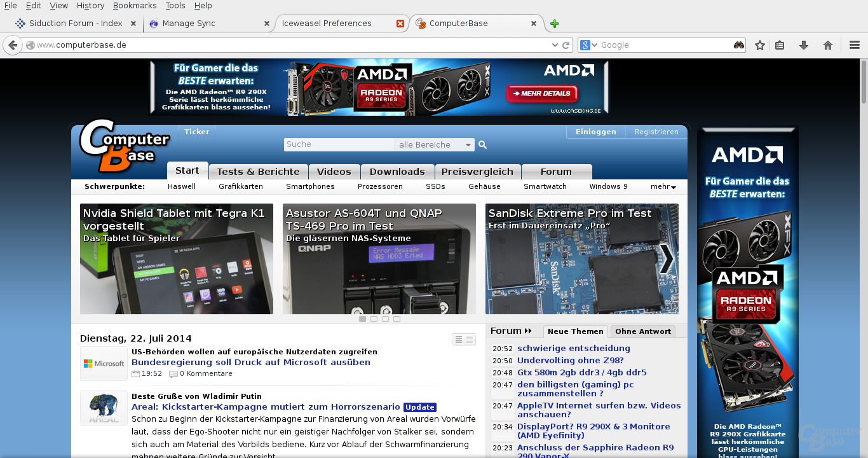Click the Areal news thumbnail
The height and width of the screenshot is (458, 868).
tap(104, 408)
